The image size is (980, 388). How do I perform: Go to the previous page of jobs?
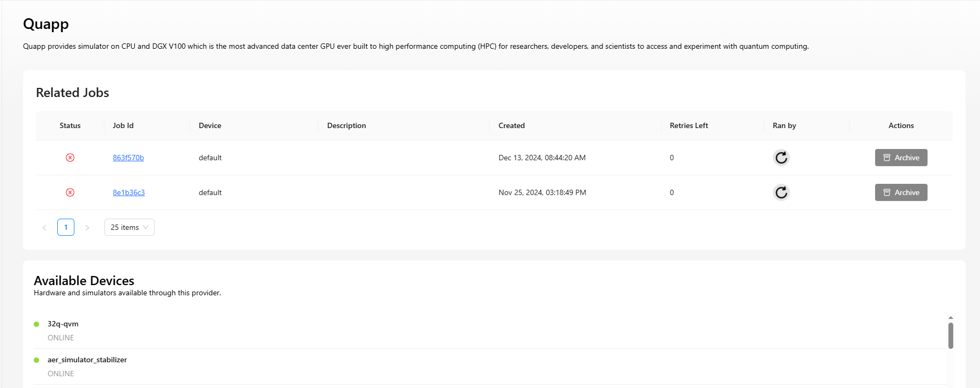click(44, 227)
